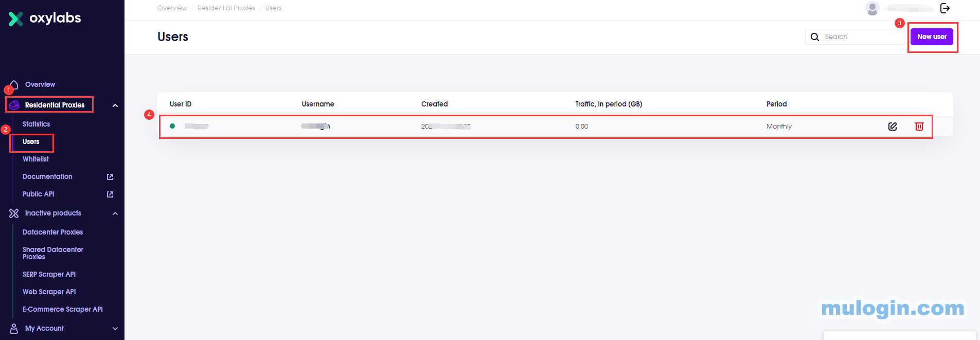This screenshot has width=980, height=340.
Task: Collapse the Residential Proxies section chevron
Action: [x=115, y=105]
